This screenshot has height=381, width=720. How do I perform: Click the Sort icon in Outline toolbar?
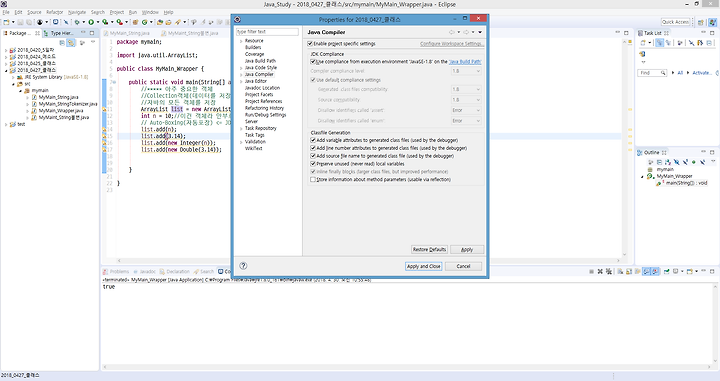668,162
